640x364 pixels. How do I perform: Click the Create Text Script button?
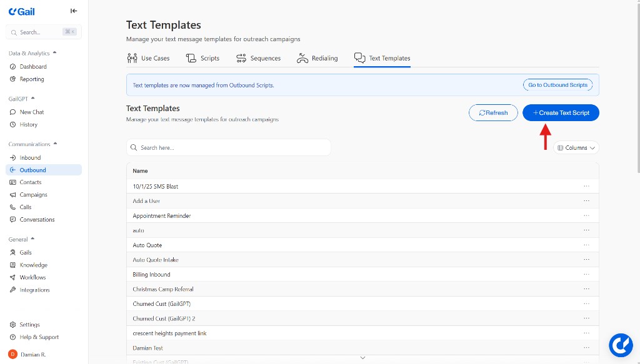[560, 112]
